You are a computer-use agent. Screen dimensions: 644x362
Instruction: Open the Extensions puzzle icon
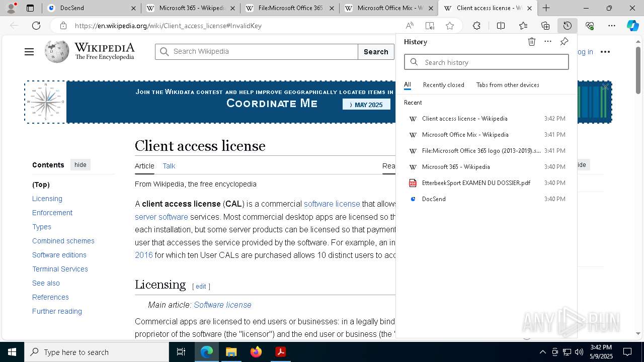click(476, 26)
